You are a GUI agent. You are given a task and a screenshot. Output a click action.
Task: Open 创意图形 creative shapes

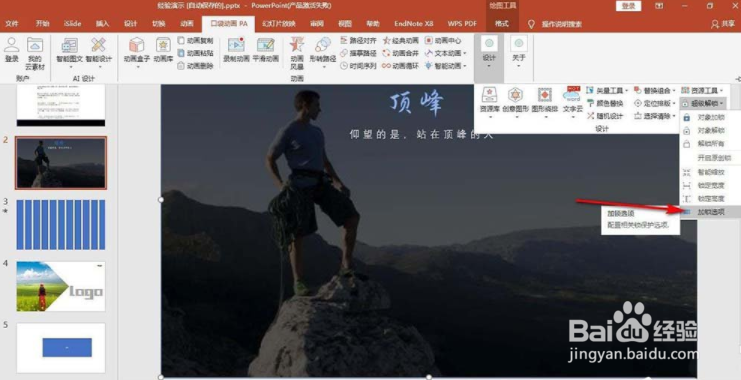pos(516,102)
